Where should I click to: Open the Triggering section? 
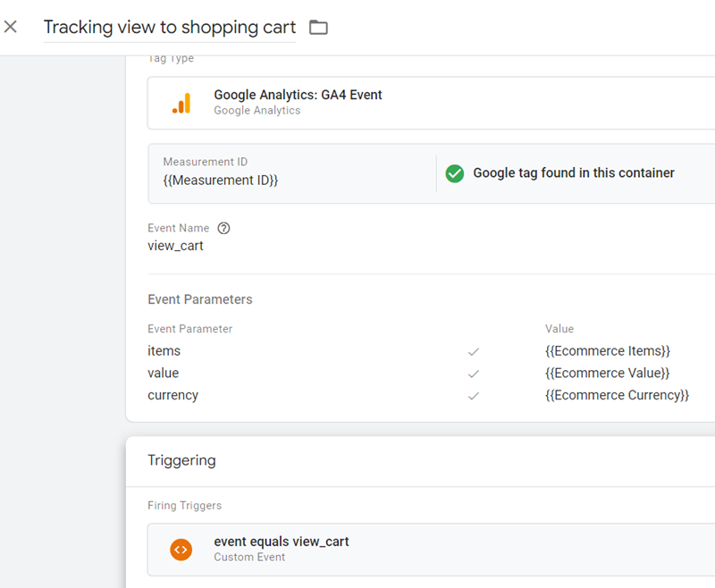point(181,460)
